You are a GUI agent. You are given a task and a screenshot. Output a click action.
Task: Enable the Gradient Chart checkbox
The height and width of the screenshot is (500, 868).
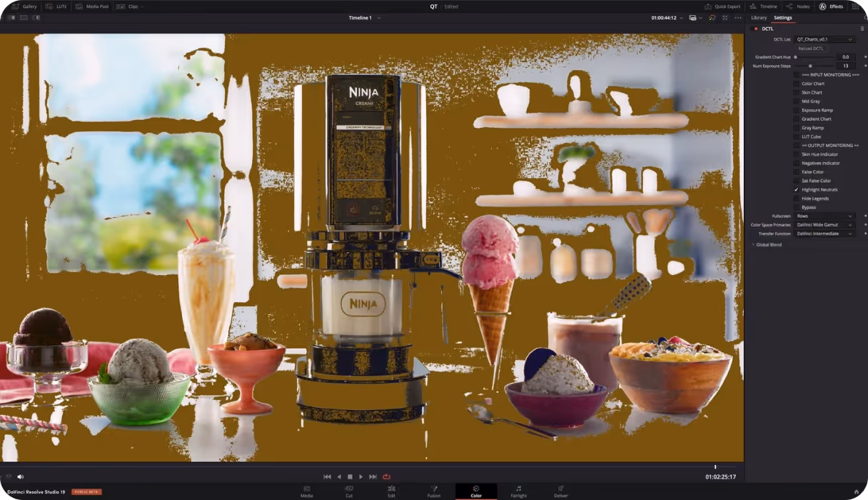797,119
